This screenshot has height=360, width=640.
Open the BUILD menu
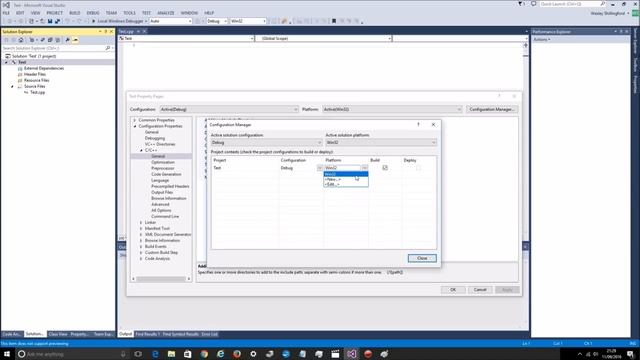pos(74,13)
